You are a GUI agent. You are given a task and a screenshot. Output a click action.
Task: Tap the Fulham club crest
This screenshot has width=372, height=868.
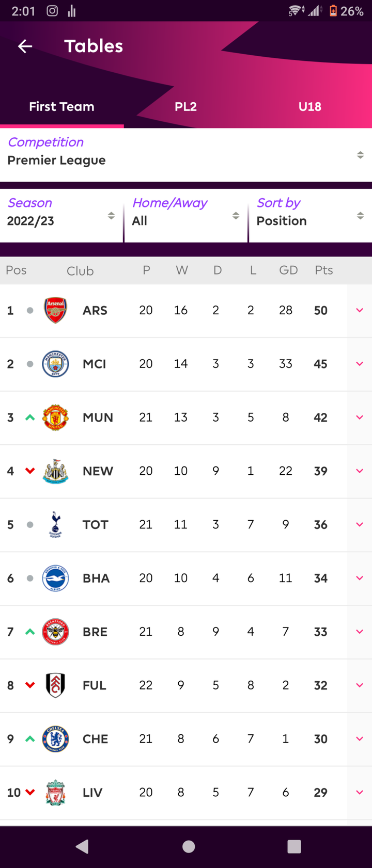pyautogui.click(x=55, y=685)
